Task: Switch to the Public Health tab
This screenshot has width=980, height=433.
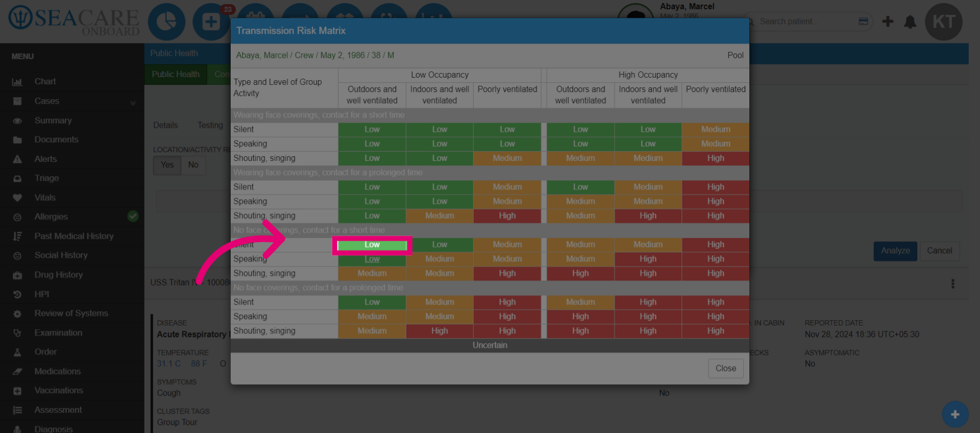Action: [x=176, y=75]
